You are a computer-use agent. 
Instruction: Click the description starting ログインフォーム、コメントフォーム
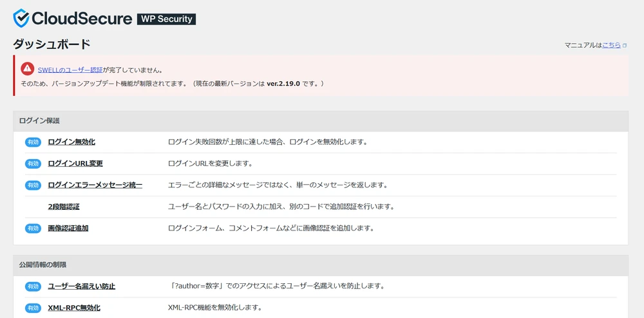(271, 228)
